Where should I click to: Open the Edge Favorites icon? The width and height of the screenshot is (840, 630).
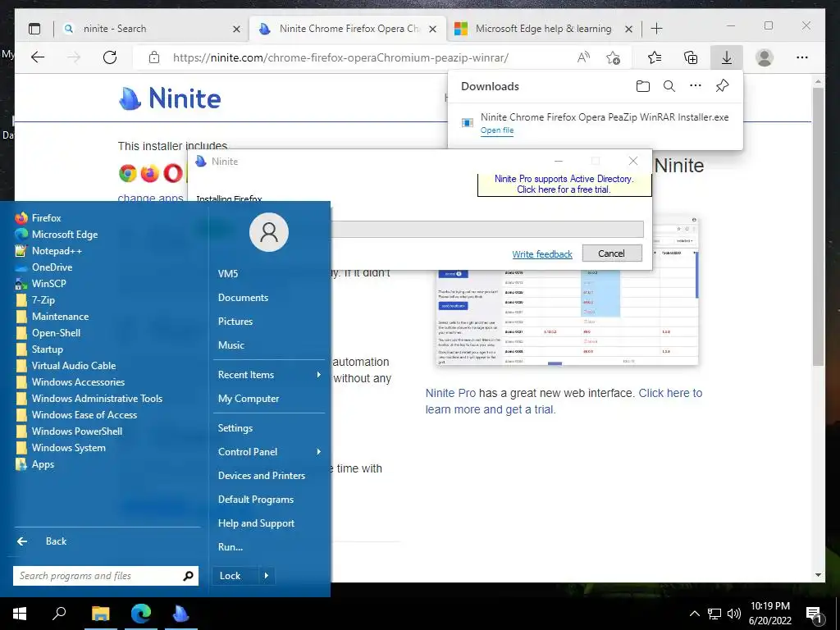(x=654, y=57)
